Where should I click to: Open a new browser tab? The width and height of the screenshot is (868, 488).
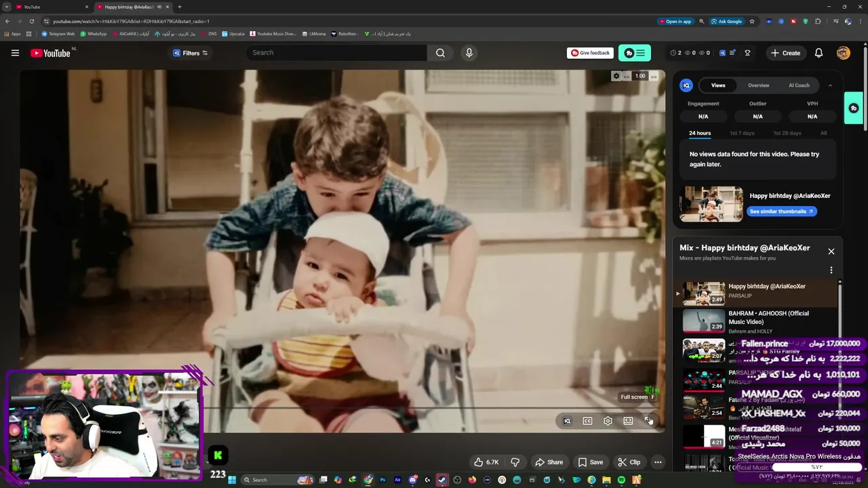coord(180,7)
